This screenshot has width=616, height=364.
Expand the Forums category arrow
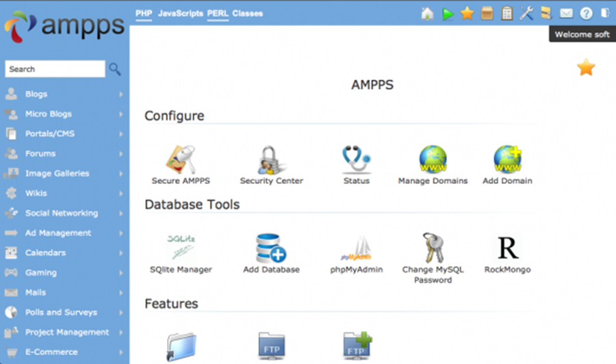tap(121, 154)
